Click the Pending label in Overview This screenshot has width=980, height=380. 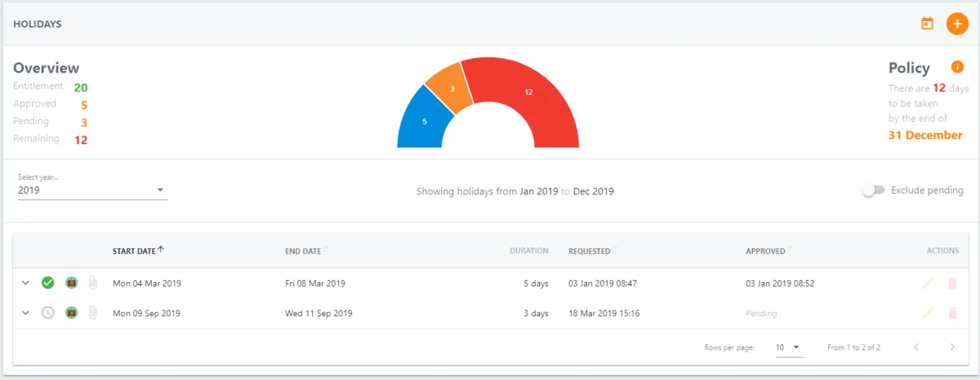click(31, 121)
